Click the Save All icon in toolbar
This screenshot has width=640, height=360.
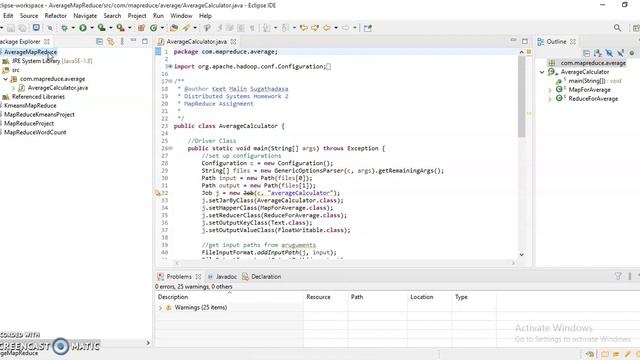click(x=22, y=28)
